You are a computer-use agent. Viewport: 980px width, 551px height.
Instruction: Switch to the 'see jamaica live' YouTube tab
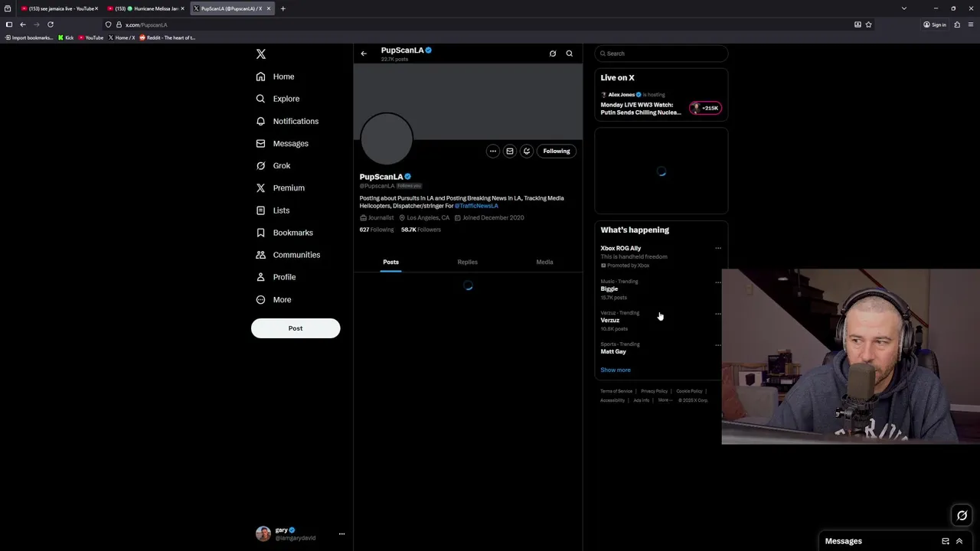point(60,8)
